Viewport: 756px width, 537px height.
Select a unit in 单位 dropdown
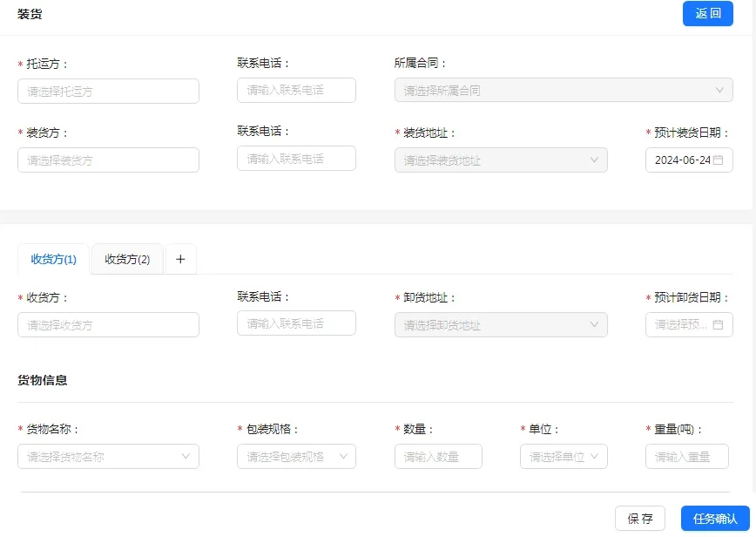(564, 457)
